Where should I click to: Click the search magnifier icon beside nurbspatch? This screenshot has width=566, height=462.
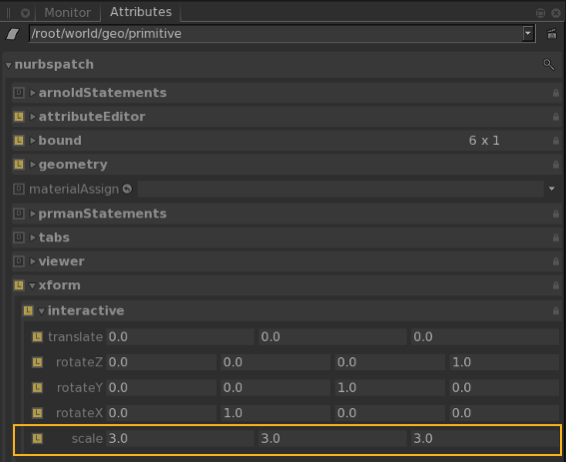pyautogui.click(x=549, y=65)
